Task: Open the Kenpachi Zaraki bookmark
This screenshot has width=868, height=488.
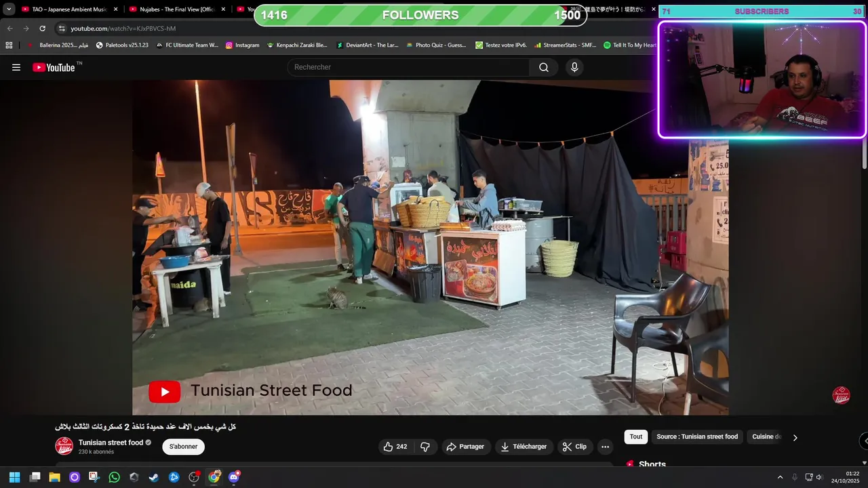Action: coord(297,45)
